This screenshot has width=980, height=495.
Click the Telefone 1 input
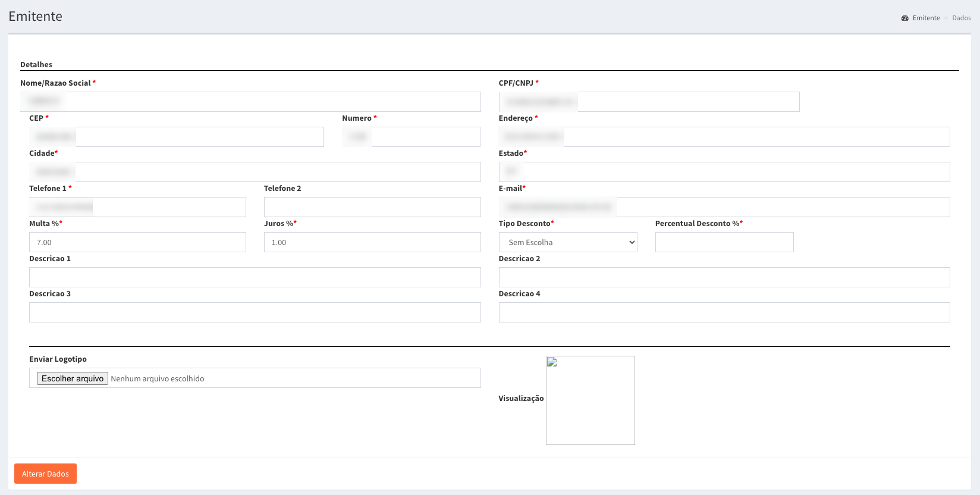[137, 207]
